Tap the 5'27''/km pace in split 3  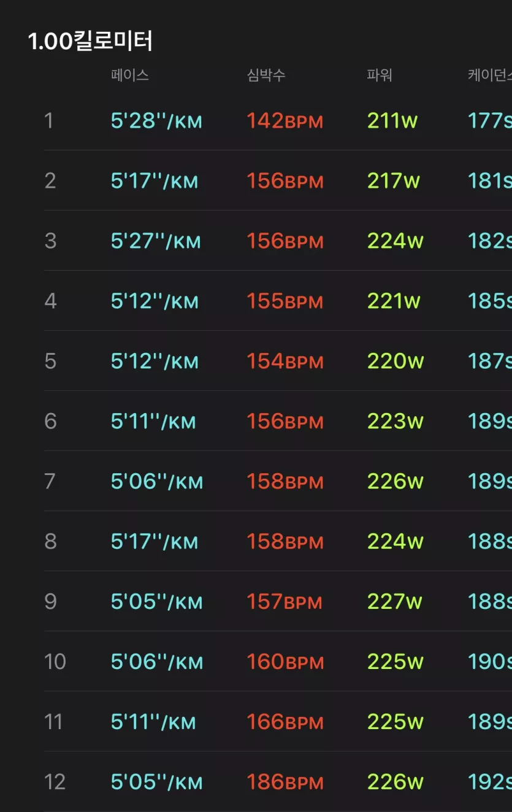point(156,241)
